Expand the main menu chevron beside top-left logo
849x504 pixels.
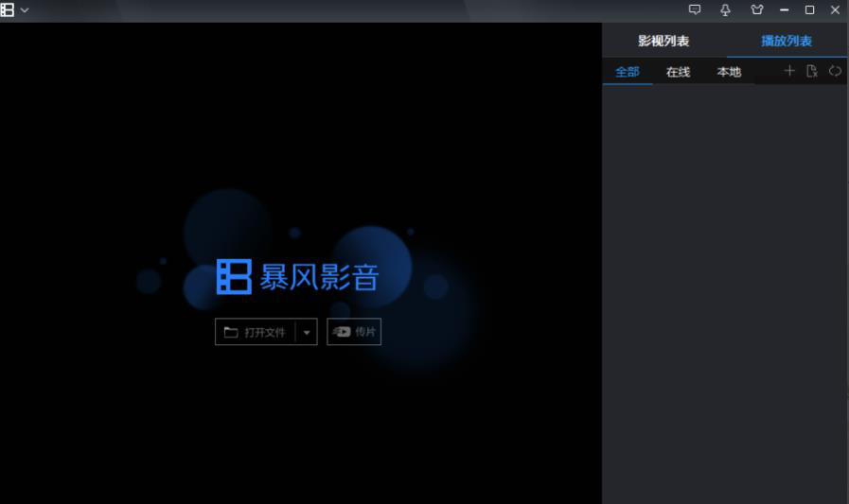click(25, 9)
